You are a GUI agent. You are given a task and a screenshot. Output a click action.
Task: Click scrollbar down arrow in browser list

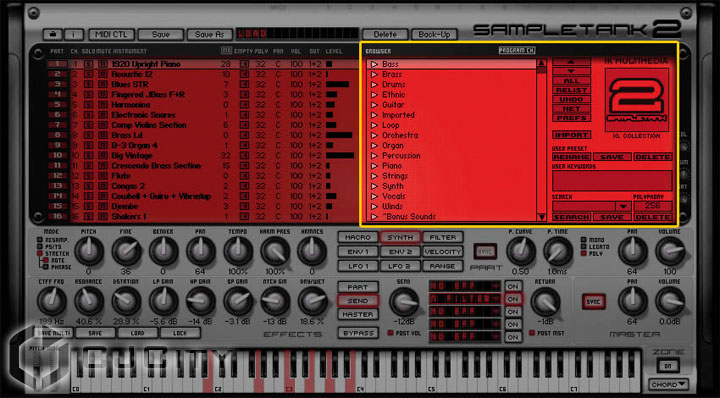click(542, 217)
